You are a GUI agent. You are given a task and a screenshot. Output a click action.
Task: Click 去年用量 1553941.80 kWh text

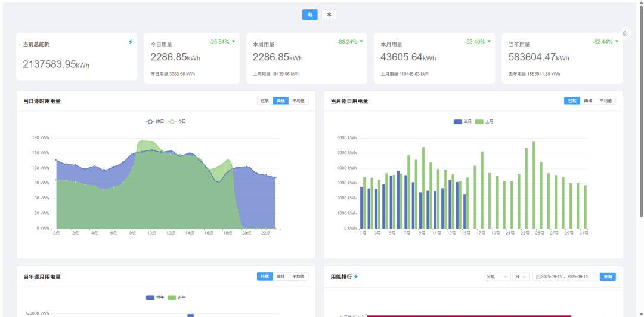534,75
